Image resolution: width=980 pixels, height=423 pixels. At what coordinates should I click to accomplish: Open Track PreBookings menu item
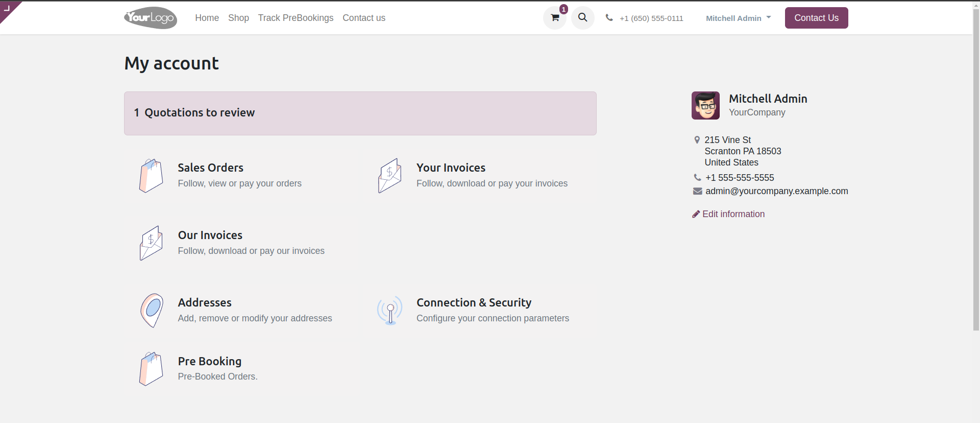(x=296, y=18)
